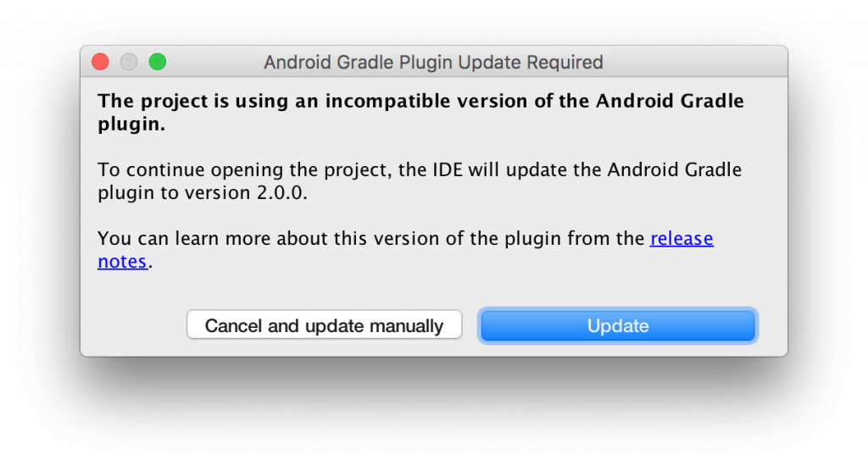The image size is (868, 471).
Task: Close the dialog with the red button
Action: 100,62
